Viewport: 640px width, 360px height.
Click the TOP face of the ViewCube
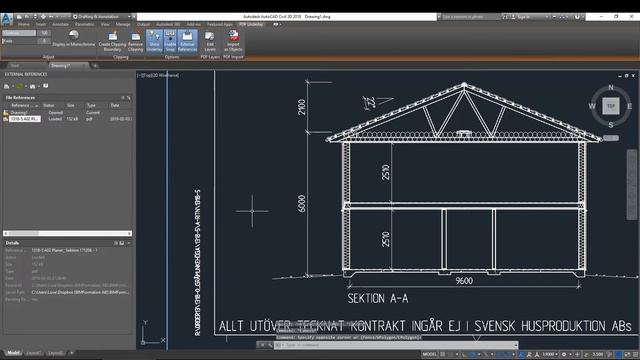click(611, 106)
